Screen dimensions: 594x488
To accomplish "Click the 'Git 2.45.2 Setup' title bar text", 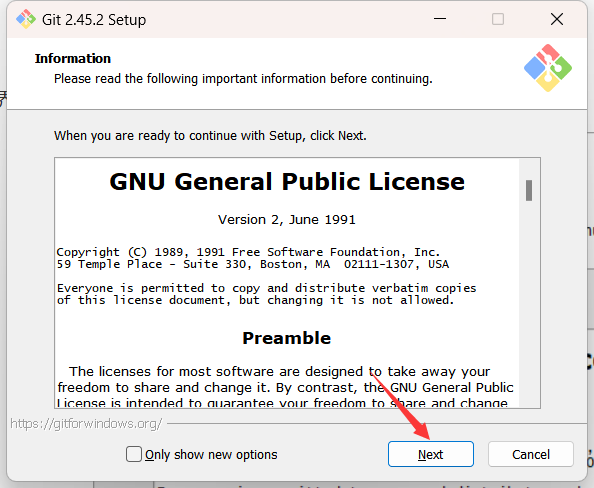I will (x=94, y=20).
